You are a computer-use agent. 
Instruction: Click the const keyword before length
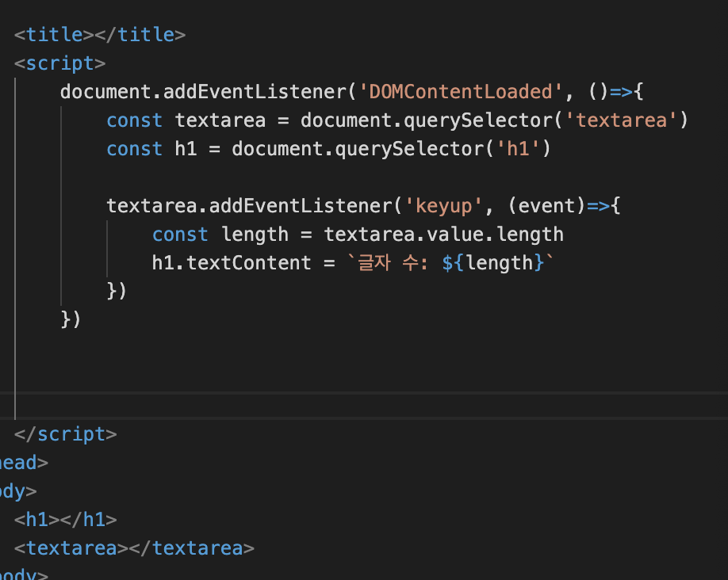(180, 235)
